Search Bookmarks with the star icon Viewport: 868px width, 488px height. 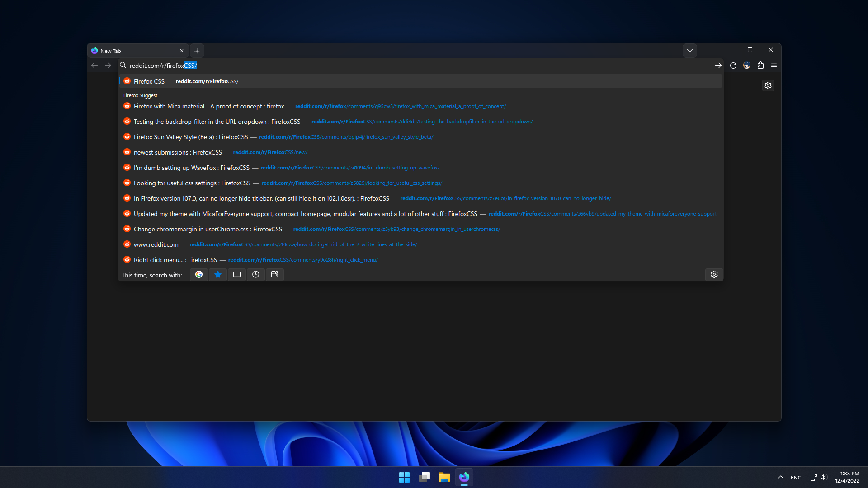click(x=218, y=275)
